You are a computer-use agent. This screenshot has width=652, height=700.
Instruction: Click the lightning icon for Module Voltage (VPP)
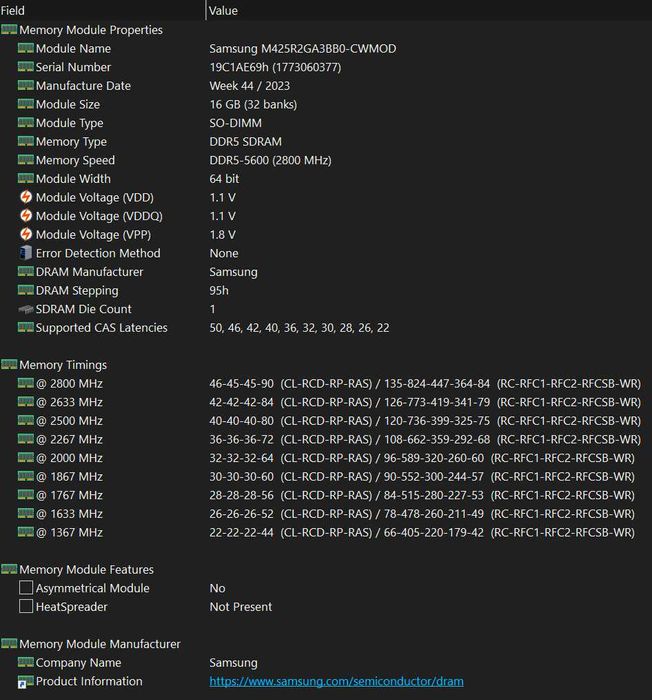26,234
